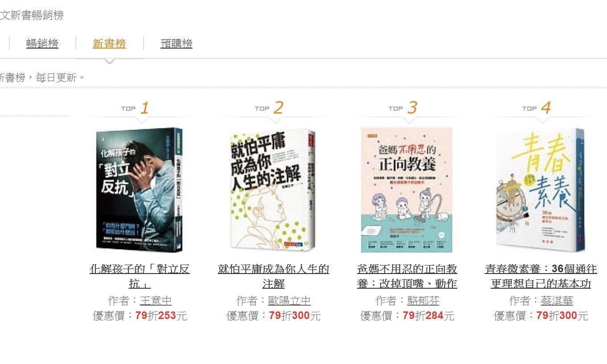
Task: Open the 青春微素養：36個通往 title link
Action: tap(541, 276)
